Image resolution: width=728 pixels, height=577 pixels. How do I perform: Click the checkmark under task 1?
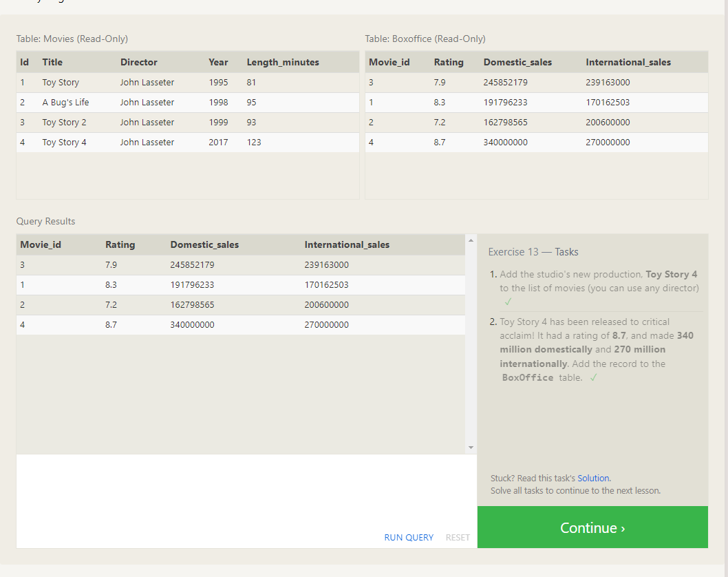point(508,302)
